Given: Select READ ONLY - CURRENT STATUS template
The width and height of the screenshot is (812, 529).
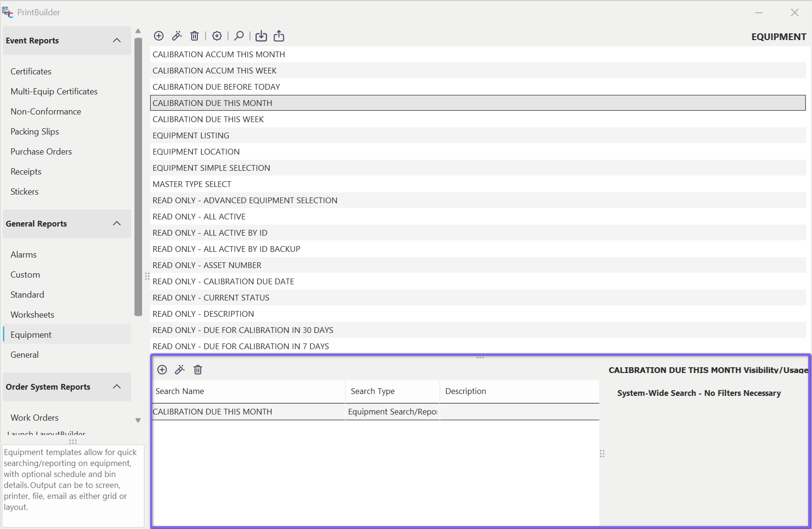Looking at the screenshot, I should 211,298.
